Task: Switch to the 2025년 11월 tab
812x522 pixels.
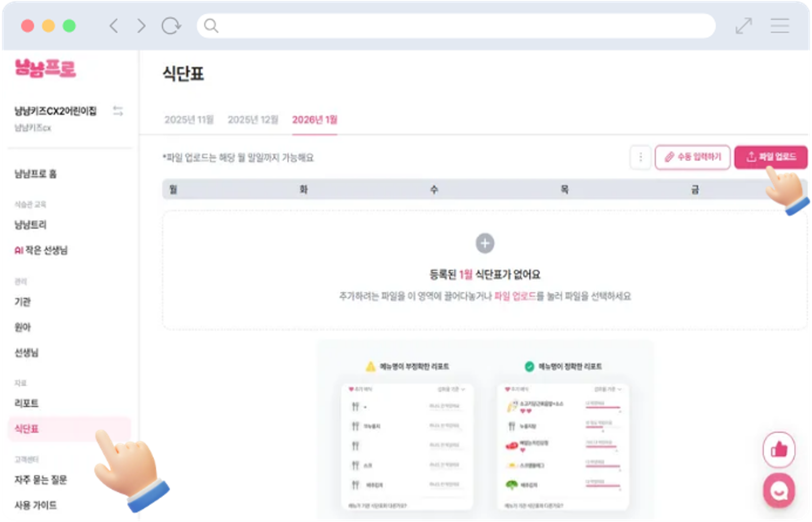Action: tap(189, 120)
